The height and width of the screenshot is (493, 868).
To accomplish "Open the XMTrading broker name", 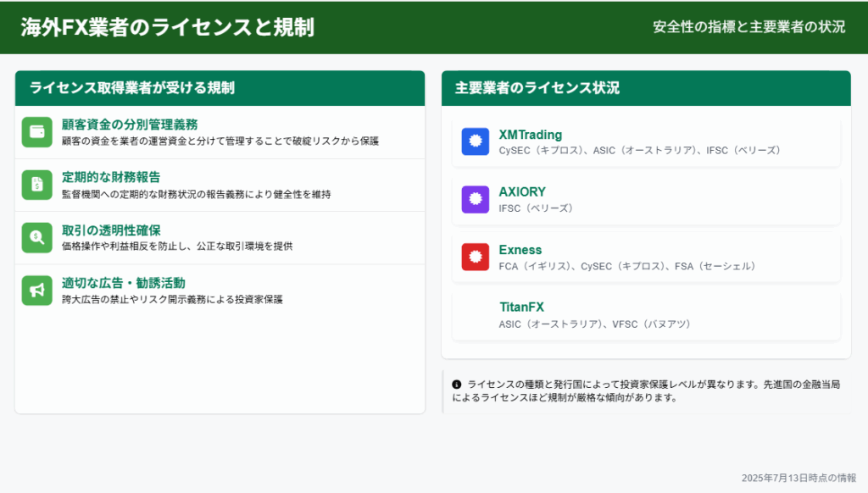I will 530,135.
